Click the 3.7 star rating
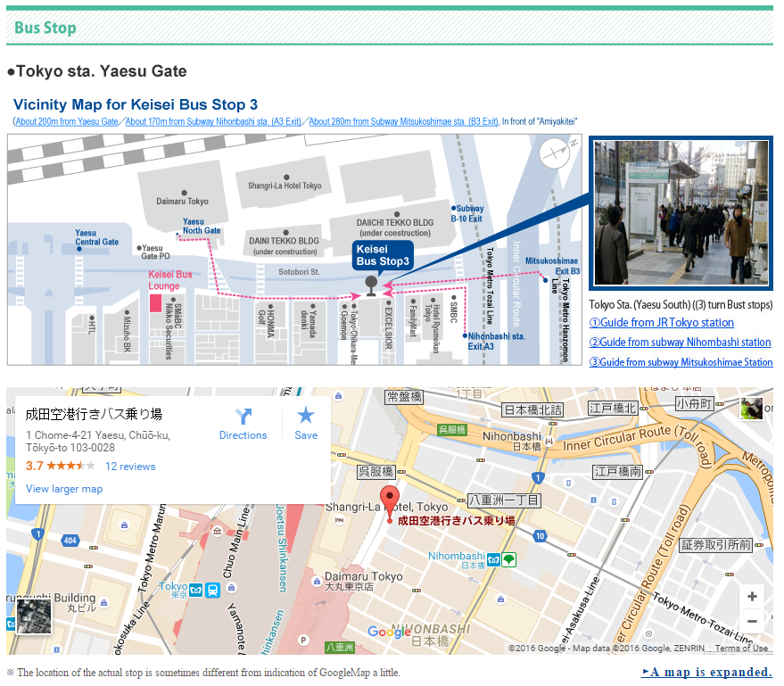Viewport: 784px width, 686px height. coord(60,466)
